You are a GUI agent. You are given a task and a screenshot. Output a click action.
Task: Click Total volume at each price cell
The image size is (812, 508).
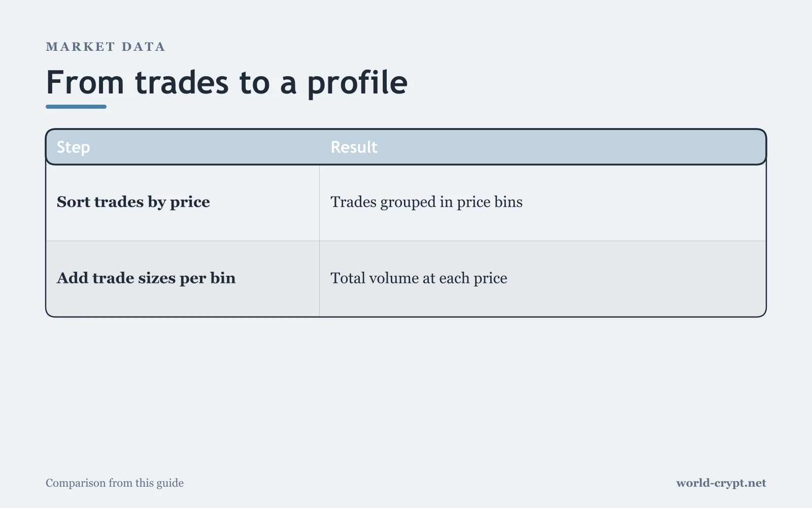tap(543, 279)
